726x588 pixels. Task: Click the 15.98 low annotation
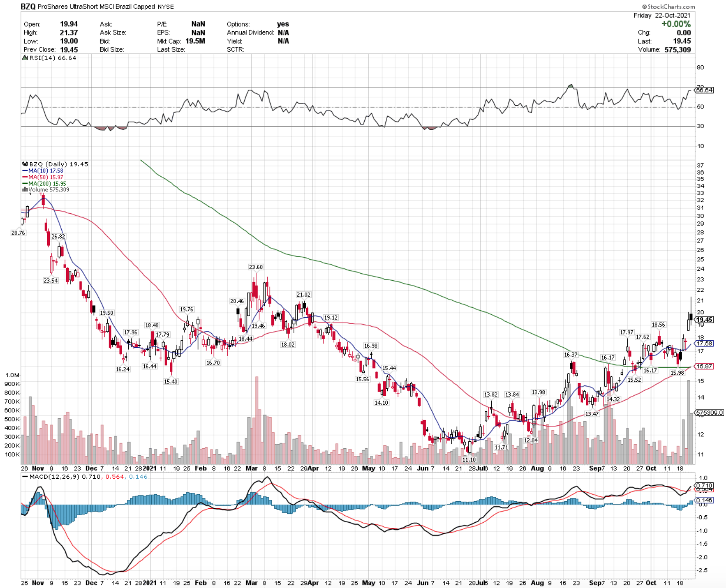tap(677, 373)
